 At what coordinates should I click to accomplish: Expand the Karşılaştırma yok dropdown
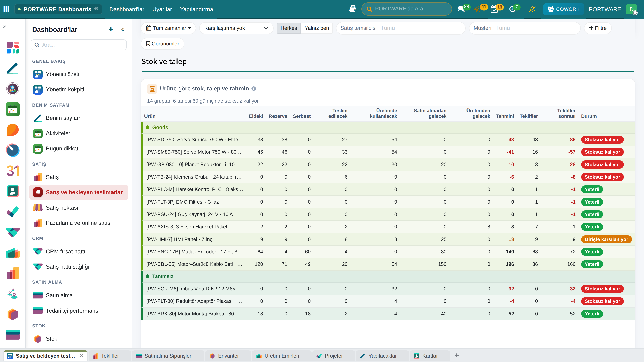pyautogui.click(x=236, y=28)
